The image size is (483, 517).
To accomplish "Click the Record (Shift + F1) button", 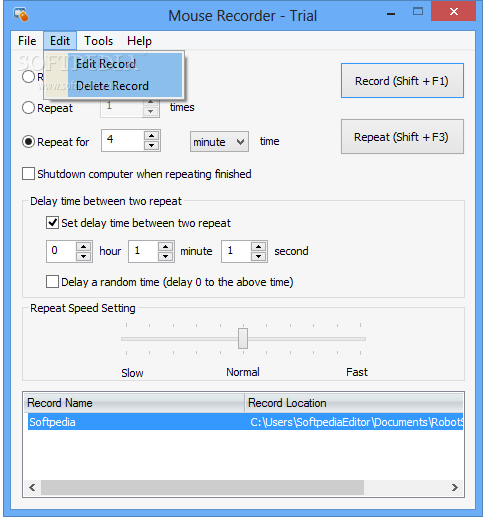I will [402, 81].
